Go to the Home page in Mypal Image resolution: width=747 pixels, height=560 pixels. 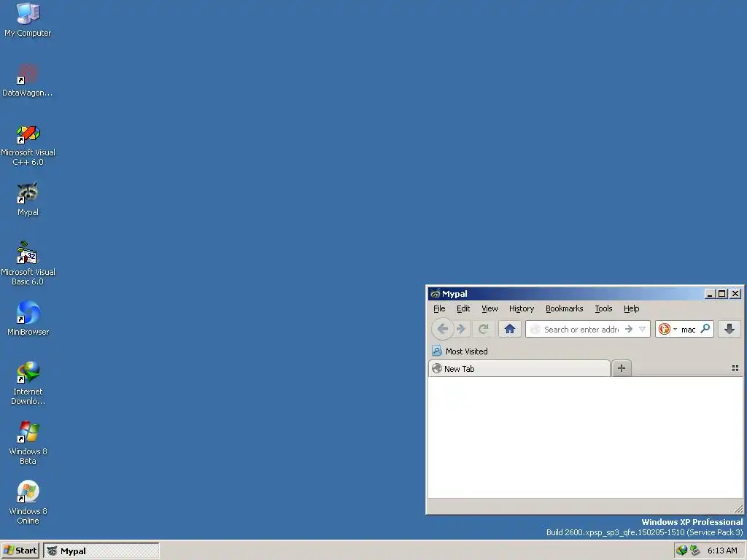point(510,329)
